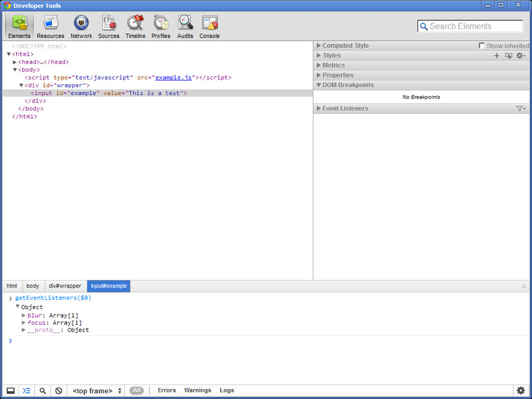Screen dimensions: 532x399
Task: Add a new style rule
Action: pyautogui.click(x=497, y=55)
